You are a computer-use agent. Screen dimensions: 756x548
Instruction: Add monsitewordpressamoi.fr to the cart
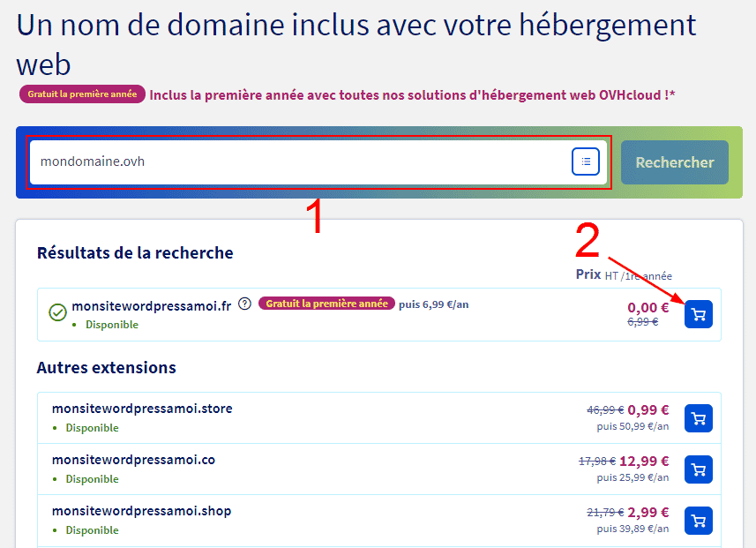pos(698,314)
